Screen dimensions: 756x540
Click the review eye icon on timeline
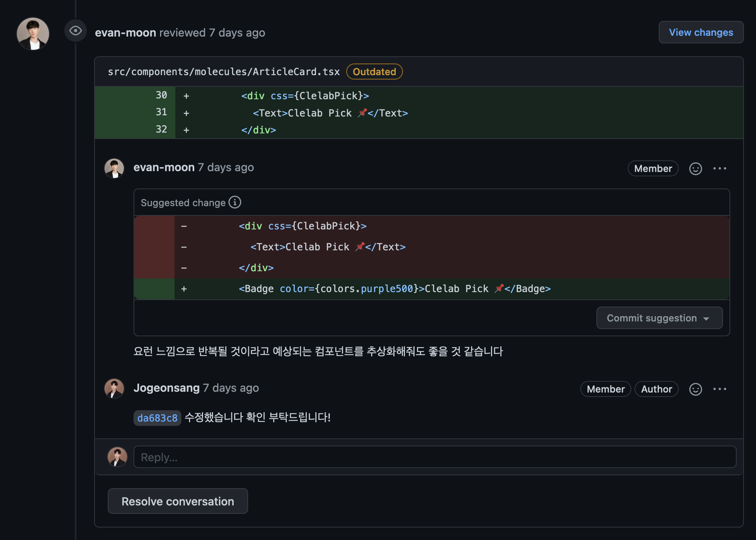pyautogui.click(x=75, y=31)
